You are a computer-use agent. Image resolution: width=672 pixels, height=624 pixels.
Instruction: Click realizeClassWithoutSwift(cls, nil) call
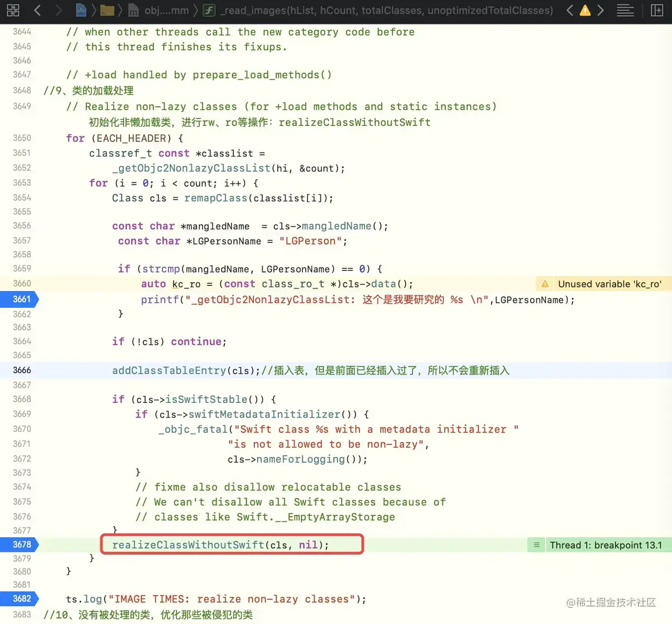pos(221,545)
